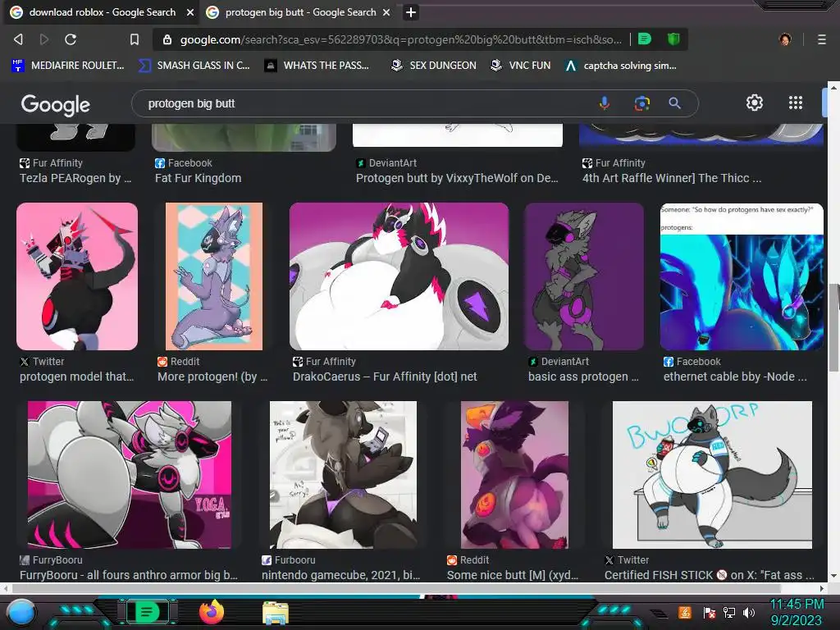840x630 pixels.
Task: Open a new browser tab
Action: 411,12
